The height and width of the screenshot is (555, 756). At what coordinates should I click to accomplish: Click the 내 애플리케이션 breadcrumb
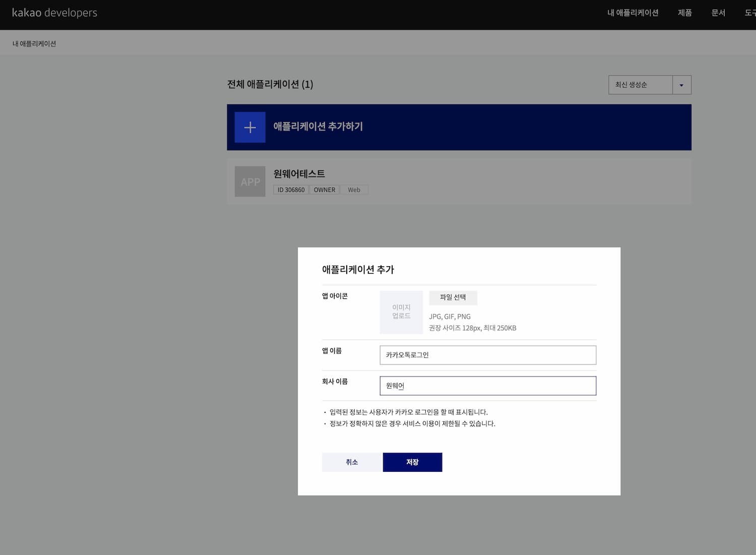[34, 44]
